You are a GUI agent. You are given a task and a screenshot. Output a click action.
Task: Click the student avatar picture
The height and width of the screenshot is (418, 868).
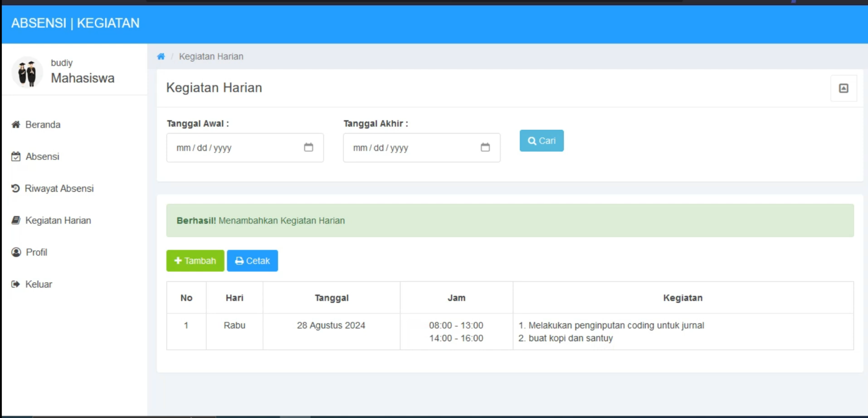27,73
